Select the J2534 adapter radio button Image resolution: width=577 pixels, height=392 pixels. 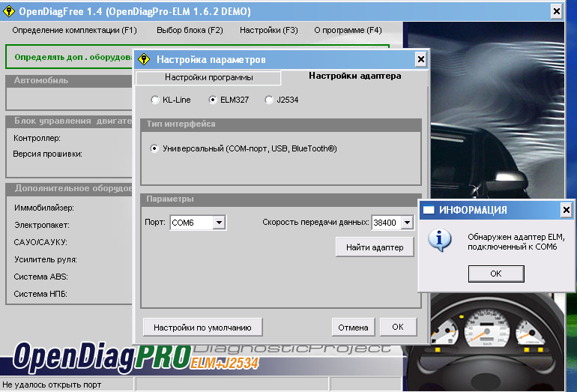coord(269,100)
